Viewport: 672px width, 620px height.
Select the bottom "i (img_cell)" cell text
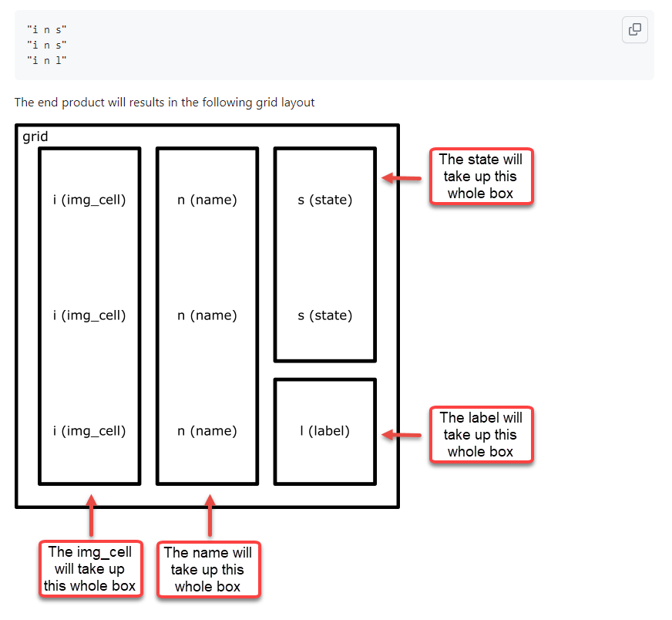pyautogui.click(x=89, y=431)
